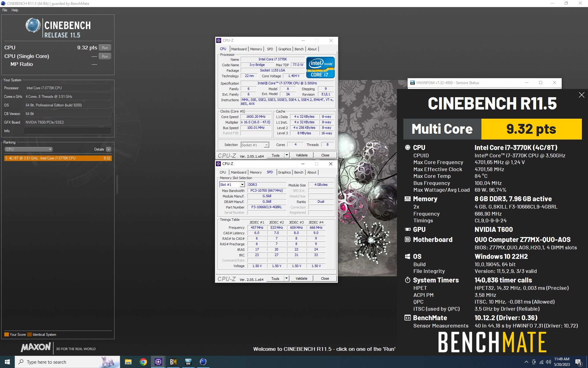Expand Tools dropdown arrow in lower CPU-Z
588x368 pixels.
(286, 279)
